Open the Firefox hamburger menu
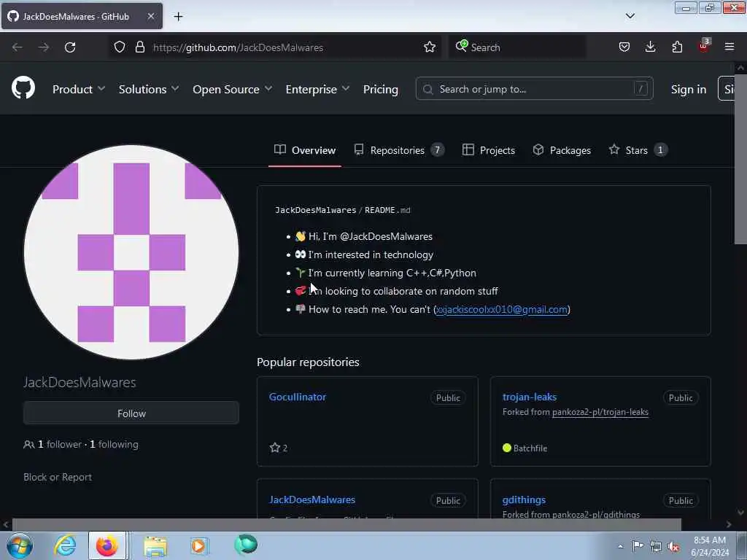This screenshot has height=560, width=747. (x=729, y=47)
